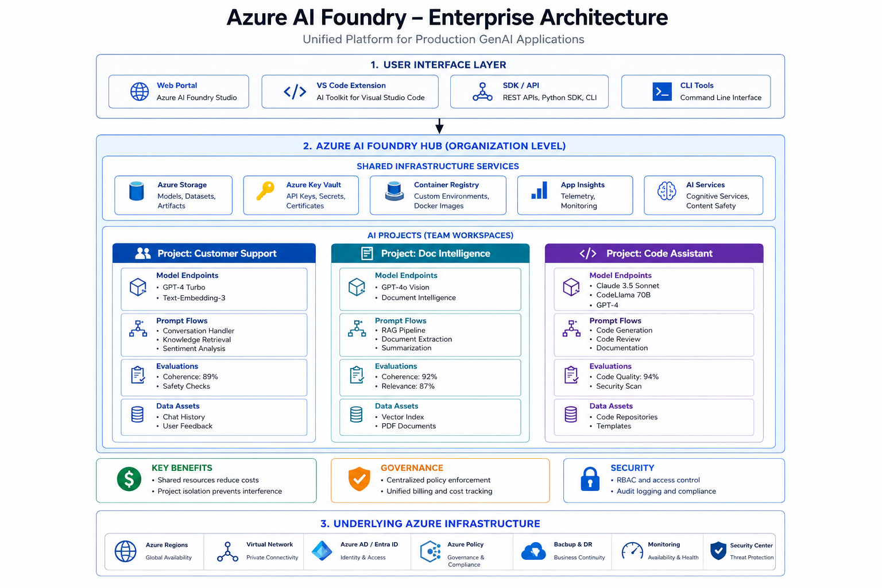Click 'RAG Pipeline' prompt flow entry
Screen dimensions: 882x588
[404, 331]
